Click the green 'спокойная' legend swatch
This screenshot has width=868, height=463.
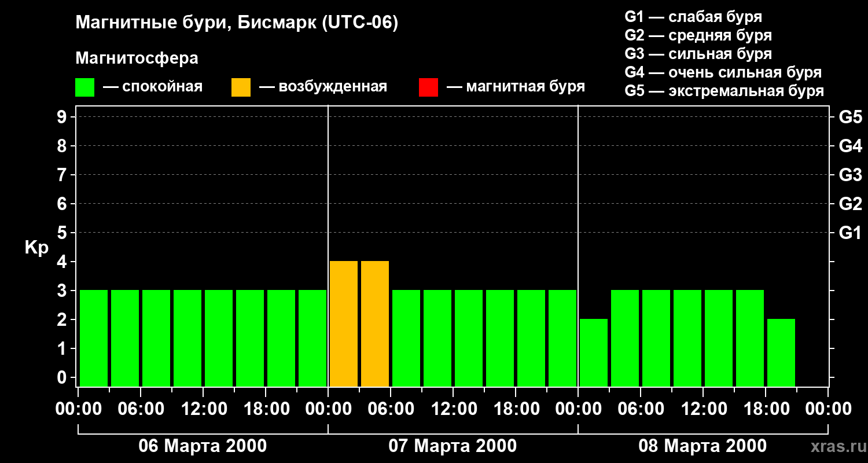click(x=84, y=87)
